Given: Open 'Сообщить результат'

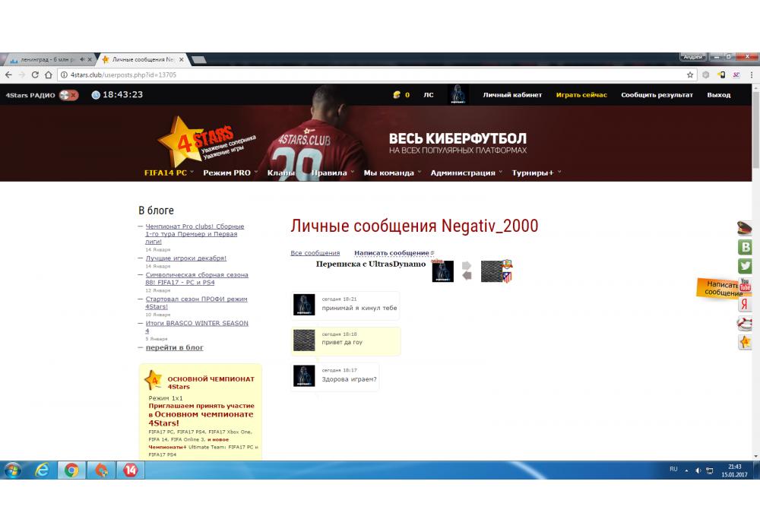Looking at the screenshot, I should point(657,95).
